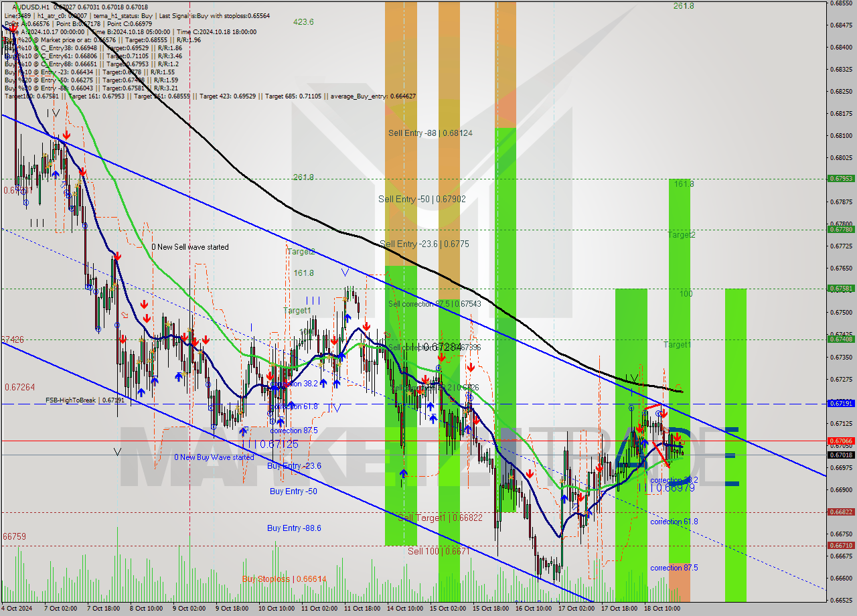The image size is (857, 616).
Task: Click the 0.67264 label at left edge
Action: [19, 388]
